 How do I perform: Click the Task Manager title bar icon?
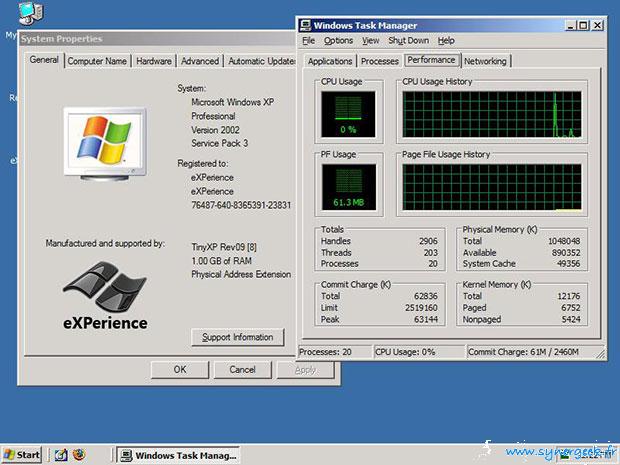tap(306, 26)
